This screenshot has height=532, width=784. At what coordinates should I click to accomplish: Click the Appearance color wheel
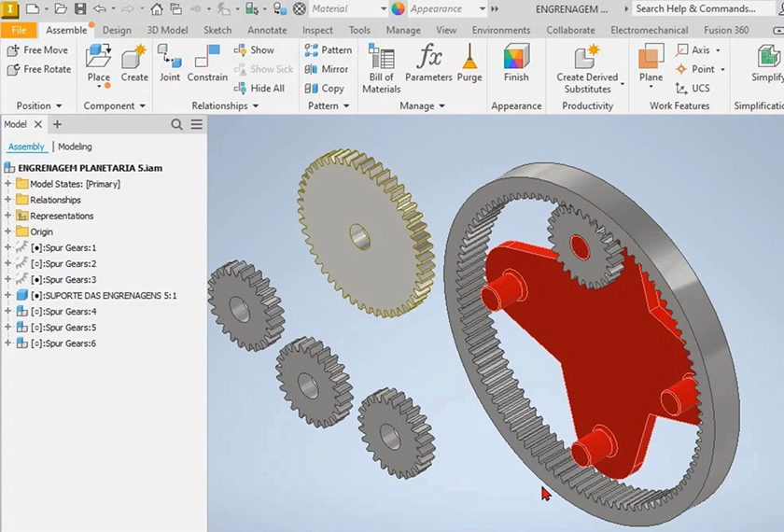pos(399,9)
